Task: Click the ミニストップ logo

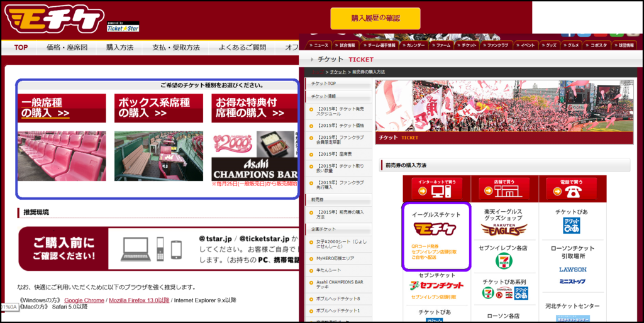Action: [572, 282]
